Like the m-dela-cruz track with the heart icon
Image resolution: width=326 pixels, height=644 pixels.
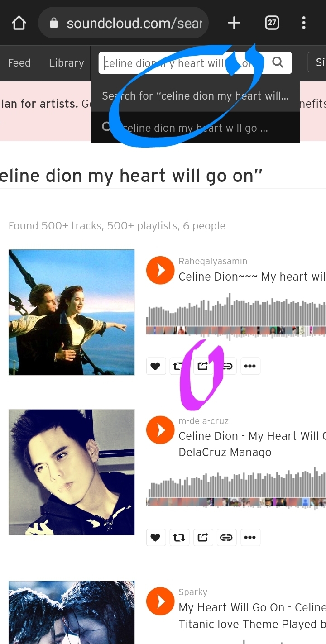click(x=155, y=537)
